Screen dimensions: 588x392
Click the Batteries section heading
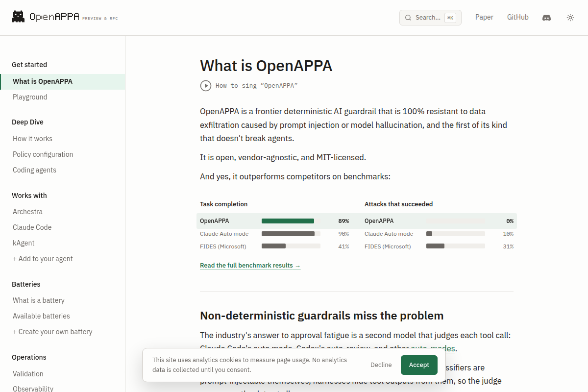click(26, 284)
